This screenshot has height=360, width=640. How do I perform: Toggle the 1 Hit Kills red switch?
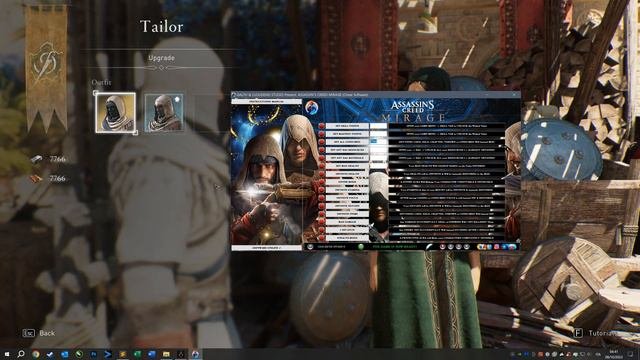(x=322, y=230)
